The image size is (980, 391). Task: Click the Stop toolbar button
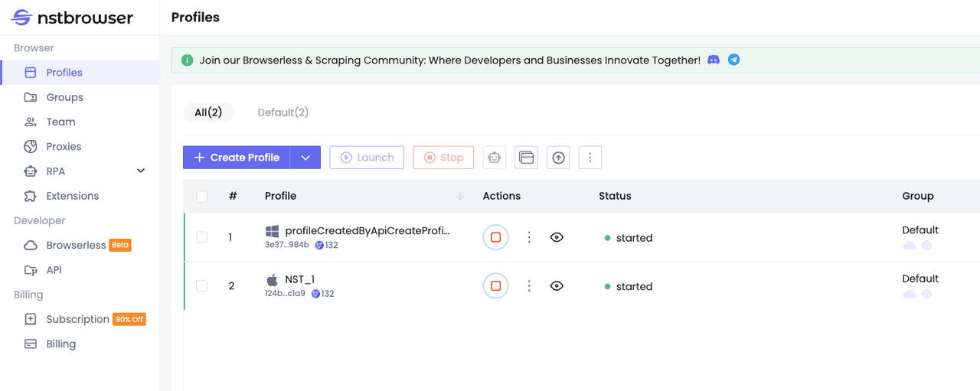[x=443, y=158]
